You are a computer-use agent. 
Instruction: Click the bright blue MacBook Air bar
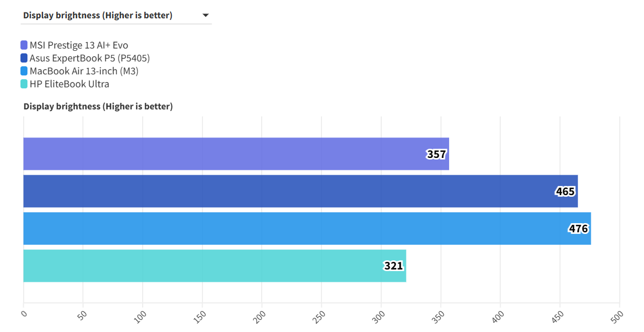269,229
